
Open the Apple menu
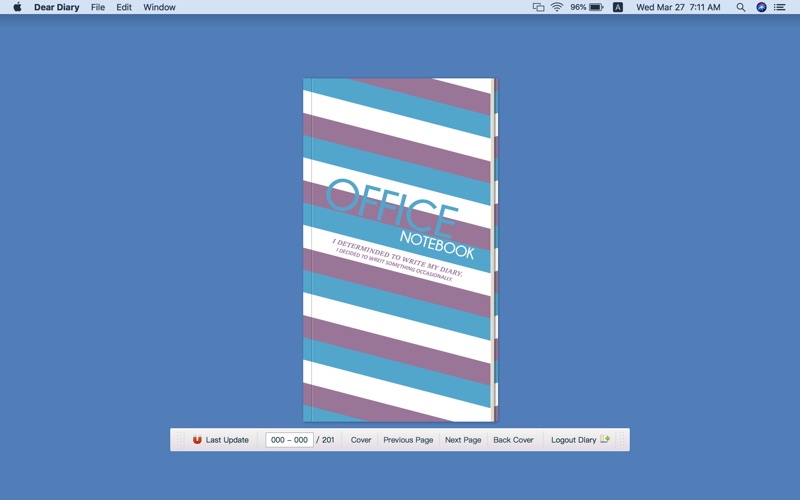(x=17, y=7)
